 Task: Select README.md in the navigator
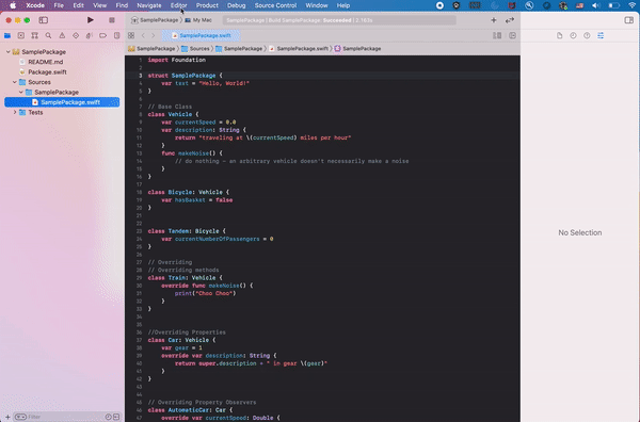point(45,62)
